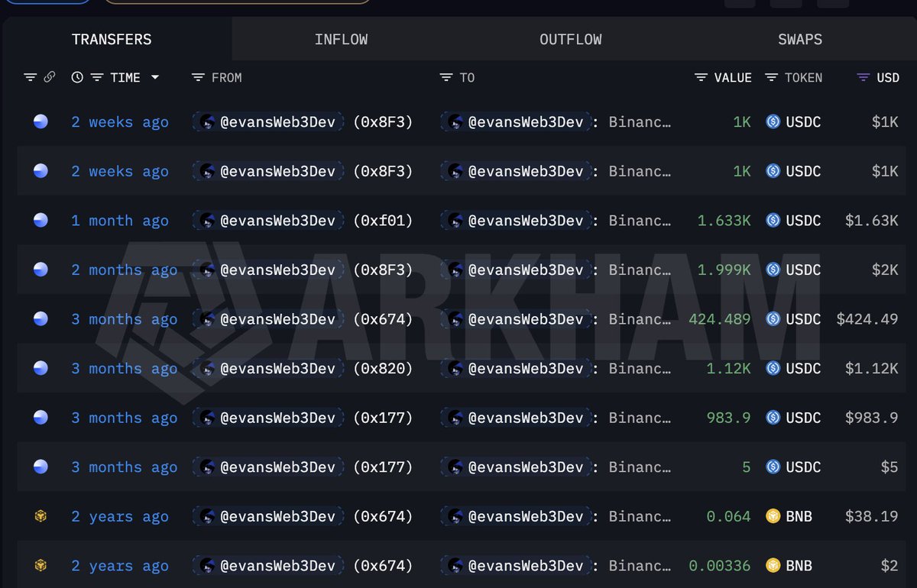This screenshot has height=588, width=917.
Task: Click the sender avatar icon in the 0x820 row
Action: 206,368
